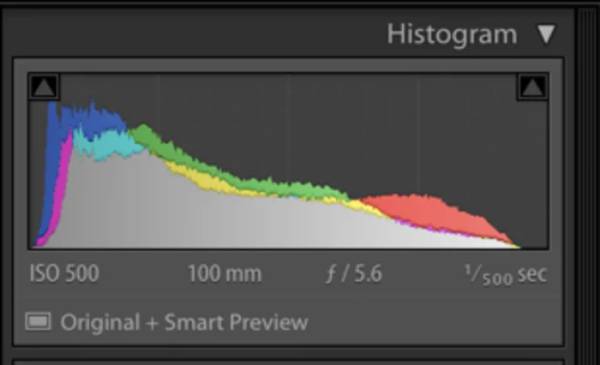Screen dimensions: 600x365
Task: Toggle the shadow clipping indicator triangle
Action: pos(44,87)
